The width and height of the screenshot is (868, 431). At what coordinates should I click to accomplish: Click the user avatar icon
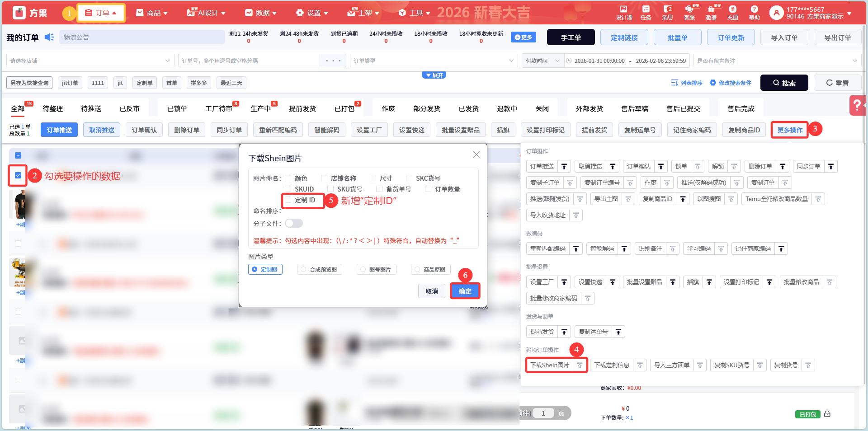click(x=776, y=13)
